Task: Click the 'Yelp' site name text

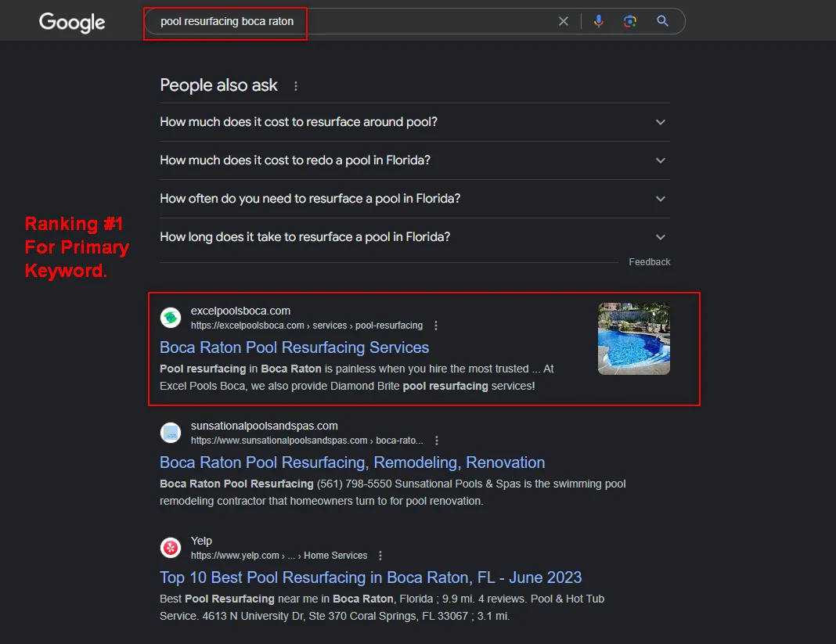Action: click(201, 541)
